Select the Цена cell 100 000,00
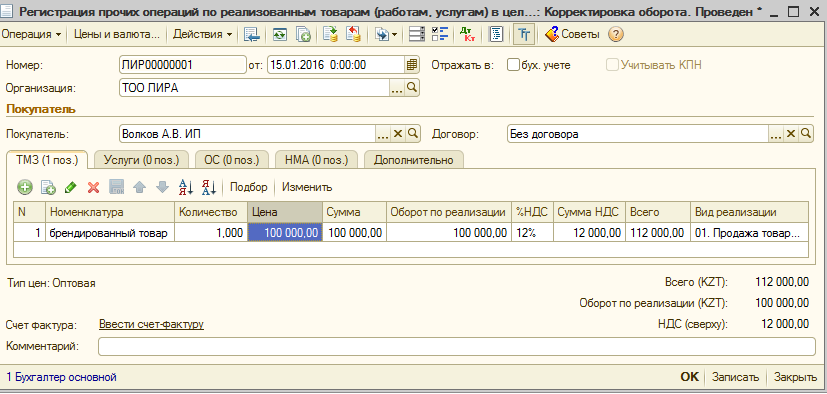This screenshot has height=394, width=827. (x=285, y=233)
